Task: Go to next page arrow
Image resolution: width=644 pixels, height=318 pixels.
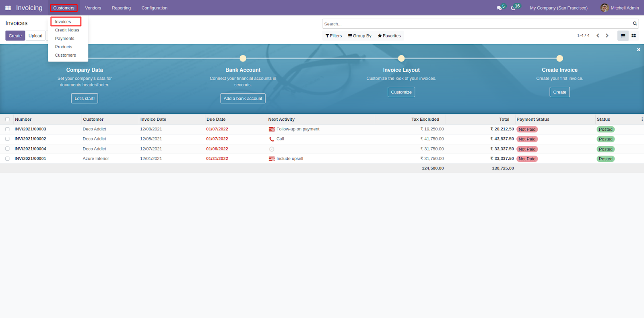Action: tap(607, 35)
